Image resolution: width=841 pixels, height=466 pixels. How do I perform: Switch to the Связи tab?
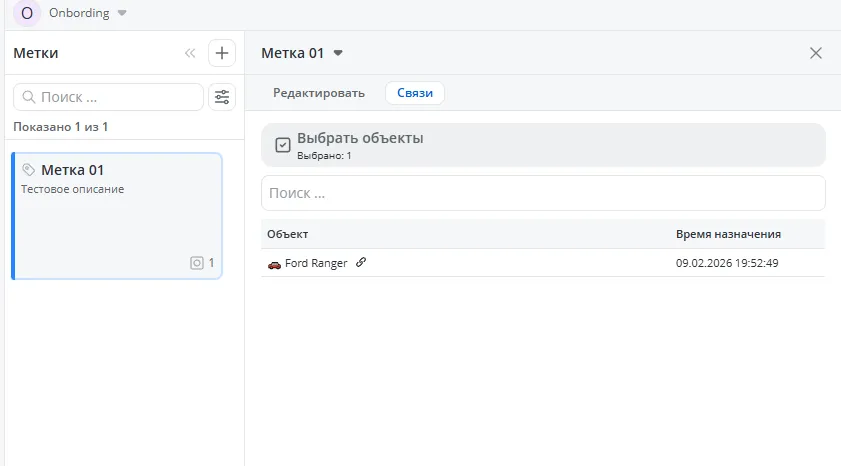[415, 93]
